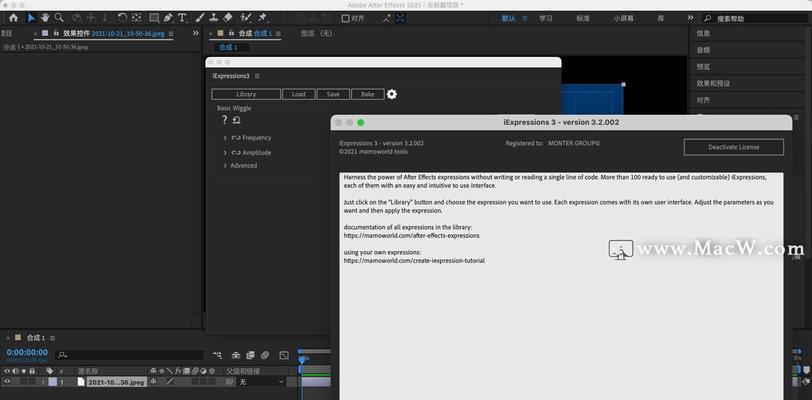This screenshot has width=812, height=400.
Task: Expand the Advanced section
Action: pos(225,165)
